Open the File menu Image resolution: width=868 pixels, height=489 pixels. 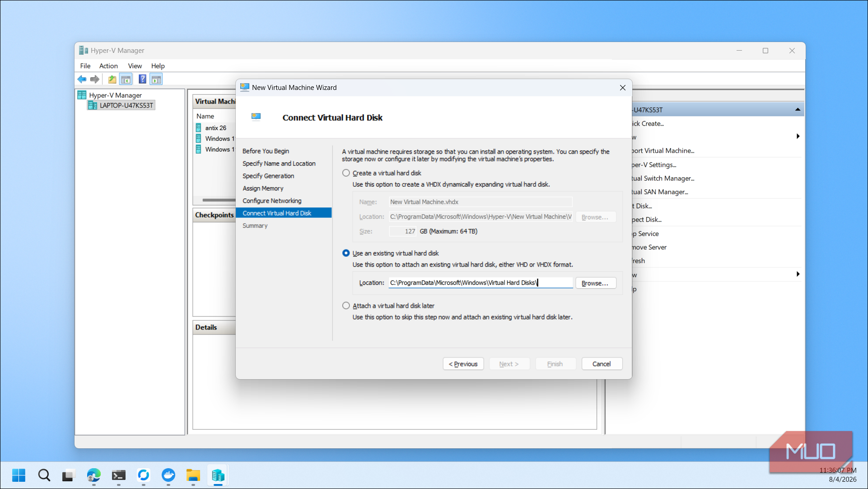click(85, 66)
